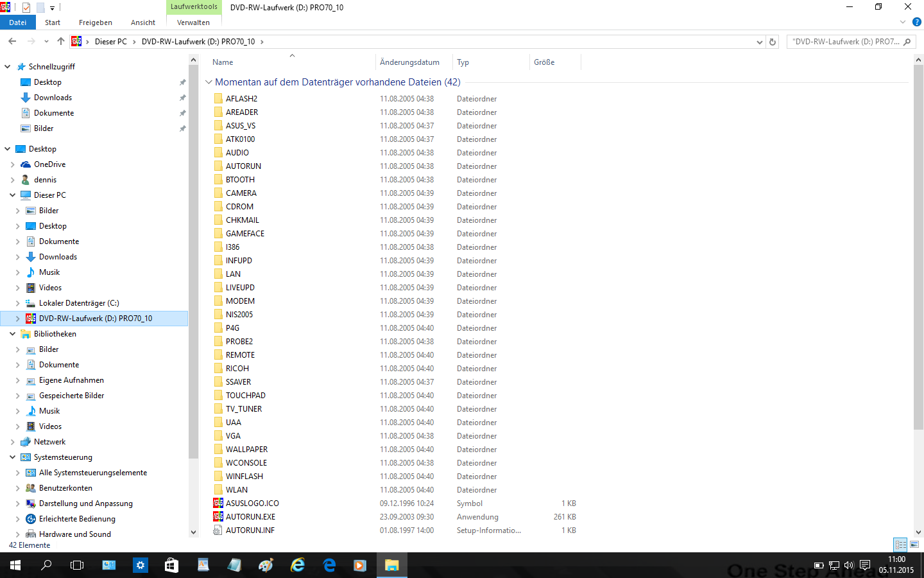Open the Explorer Help question mark icon

[917, 22]
